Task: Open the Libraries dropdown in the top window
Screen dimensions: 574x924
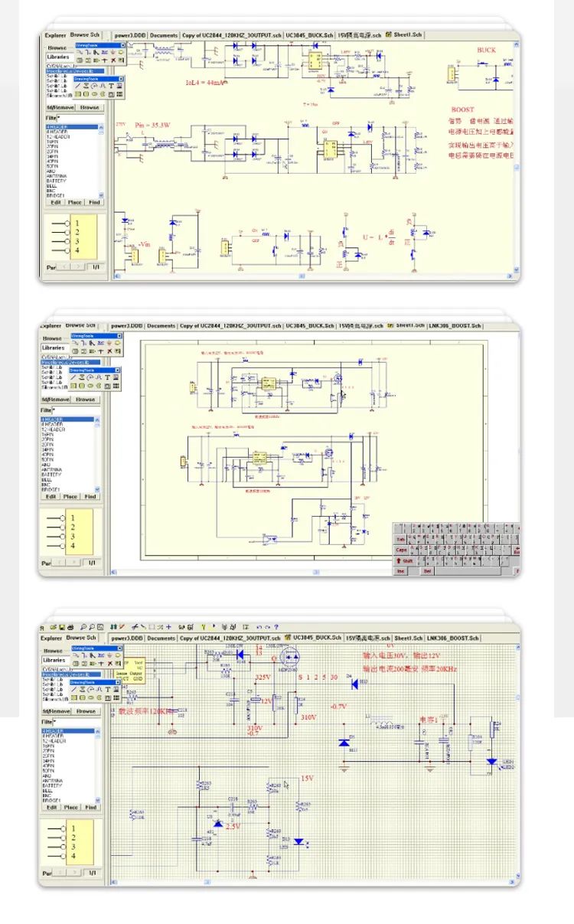Action: coord(58,57)
